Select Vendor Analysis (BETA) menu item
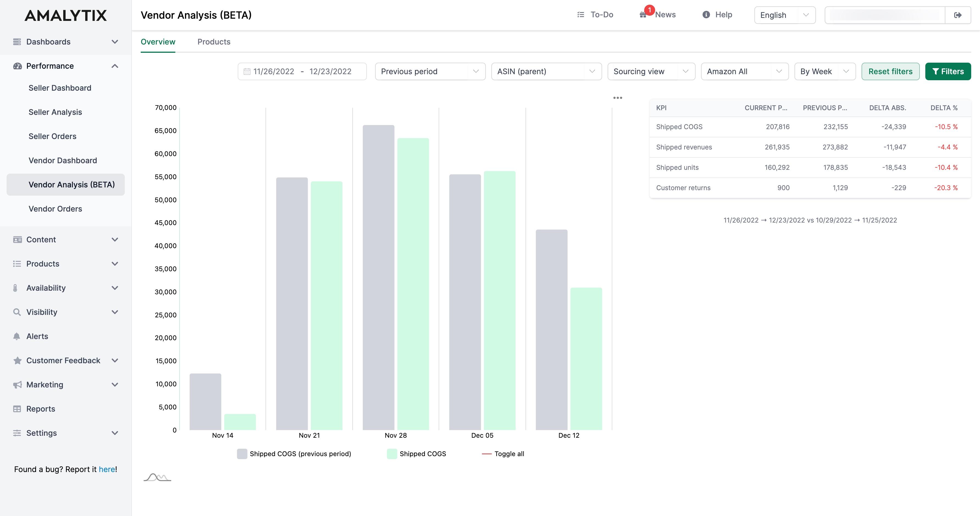 (x=66, y=185)
